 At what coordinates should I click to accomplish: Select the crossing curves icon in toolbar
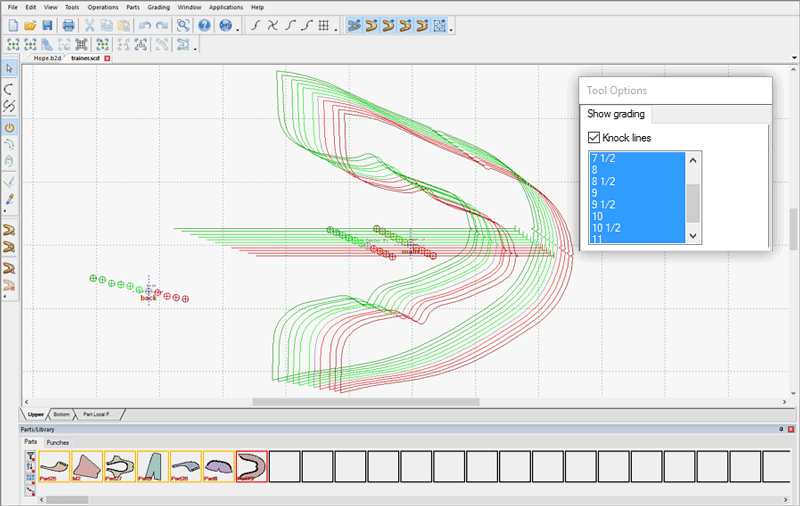click(x=273, y=26)
